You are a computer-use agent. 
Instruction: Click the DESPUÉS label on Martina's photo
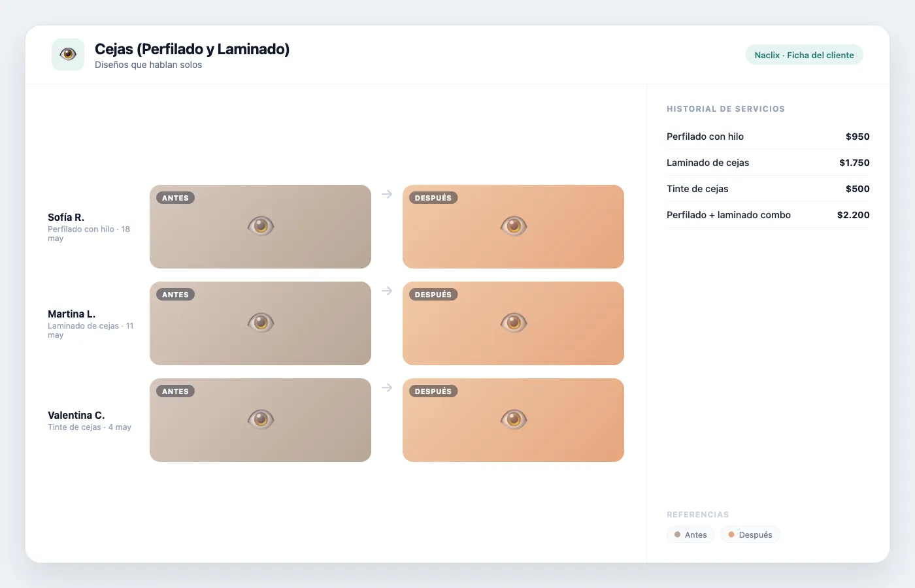pyautogui.click(x=433, y=295)
